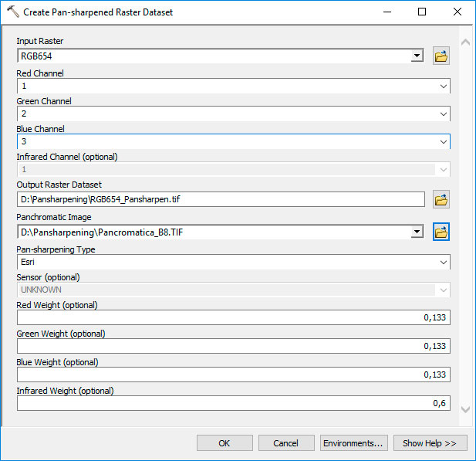Image resolution: width=476 pixels, height=461 pixels.
Task: Click the hammer tool icon in the title bar
Action: 13,12
